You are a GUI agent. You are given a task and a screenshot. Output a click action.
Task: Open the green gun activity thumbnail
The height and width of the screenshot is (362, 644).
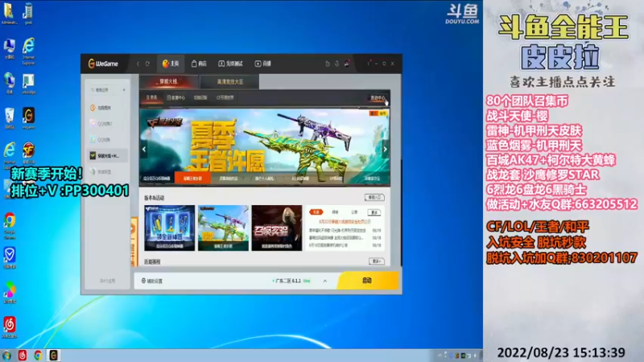pos(223,228)
